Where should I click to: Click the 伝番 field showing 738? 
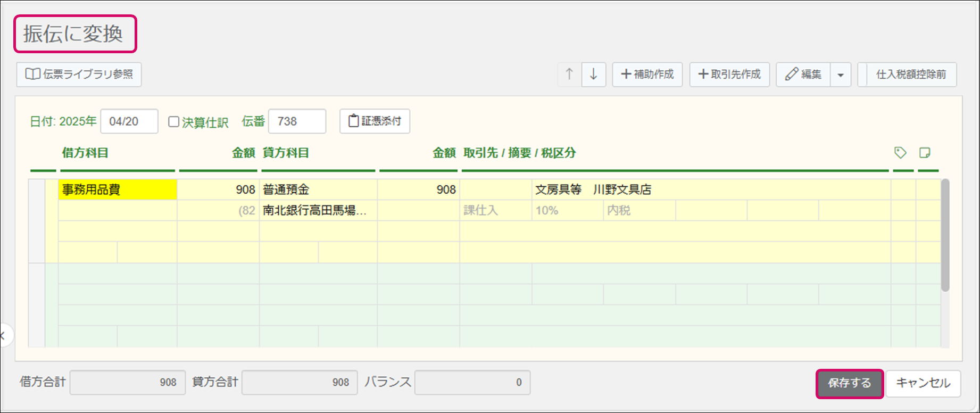(297, 121)
